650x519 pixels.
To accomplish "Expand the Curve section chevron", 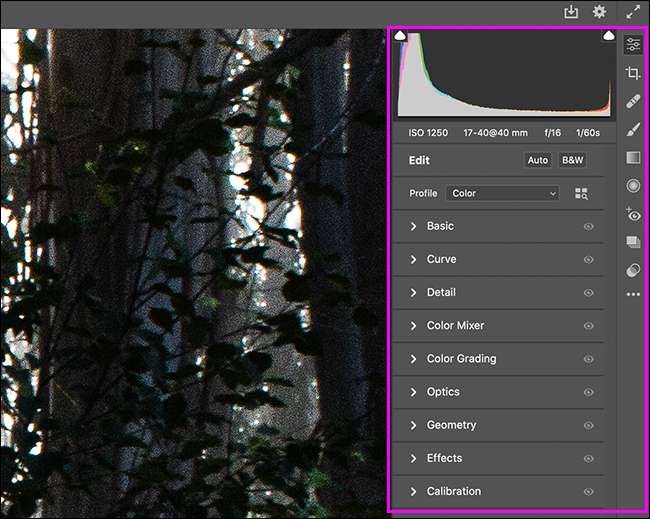I will [x=413, y=259].
